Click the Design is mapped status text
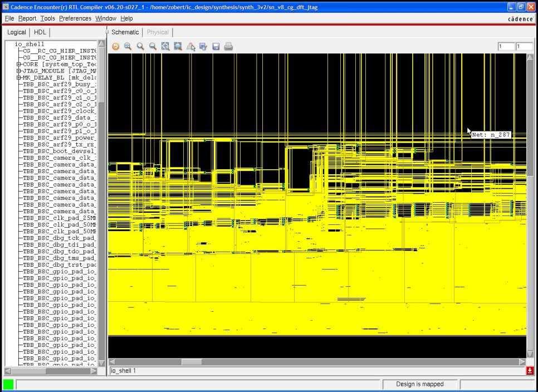The height and width of the screenshot is (392, 538). pos(419,384)
